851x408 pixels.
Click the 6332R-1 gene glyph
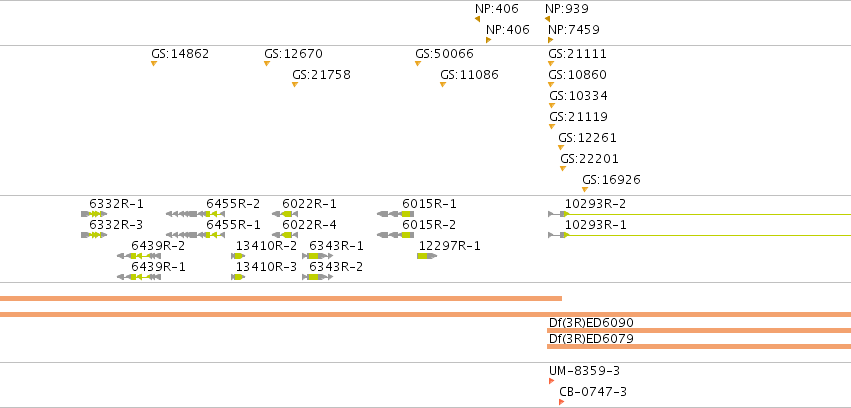coord(94,214)
